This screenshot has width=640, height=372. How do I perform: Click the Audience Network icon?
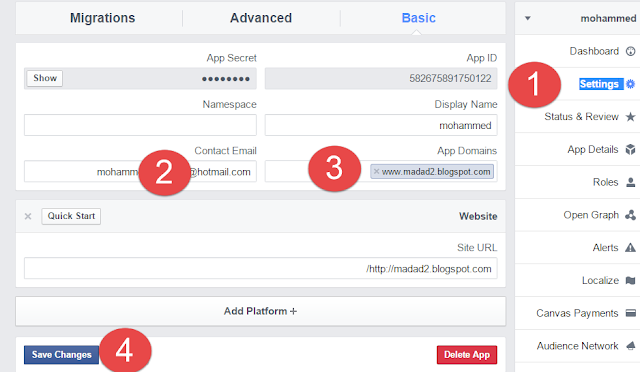pyautogui.click(x=631, y=346)
